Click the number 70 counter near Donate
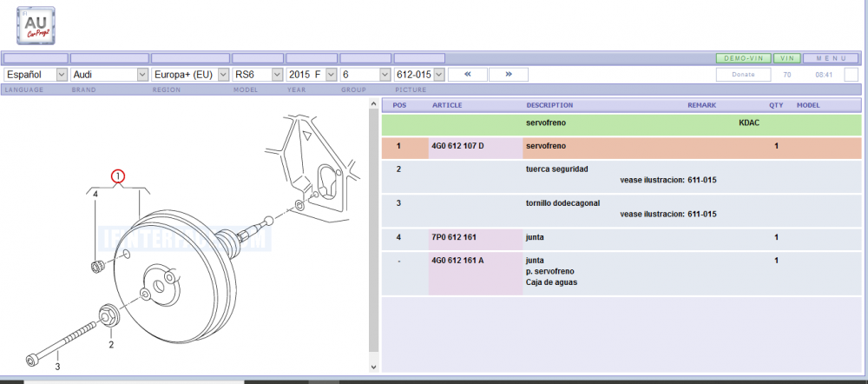Image resolution: width=868 pixels, height=384 pixels. (786, 75)
